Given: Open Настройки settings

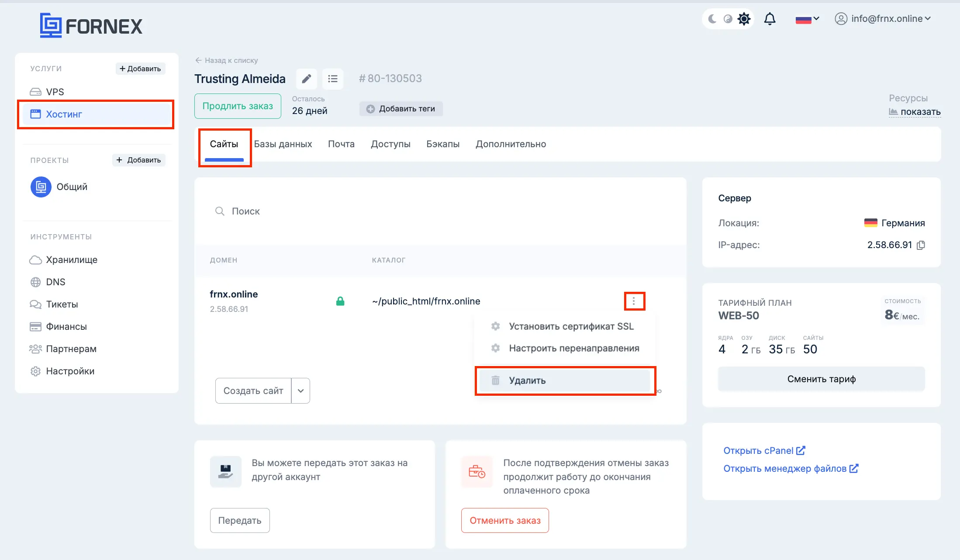Looking at the screenshot, I should coord(62,371).
